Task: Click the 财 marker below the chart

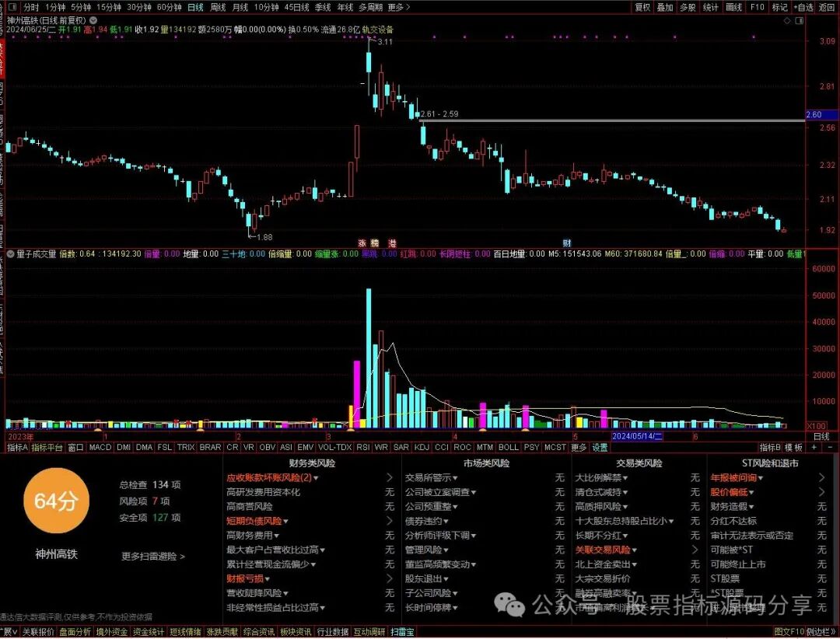Action: click(567, 243)
